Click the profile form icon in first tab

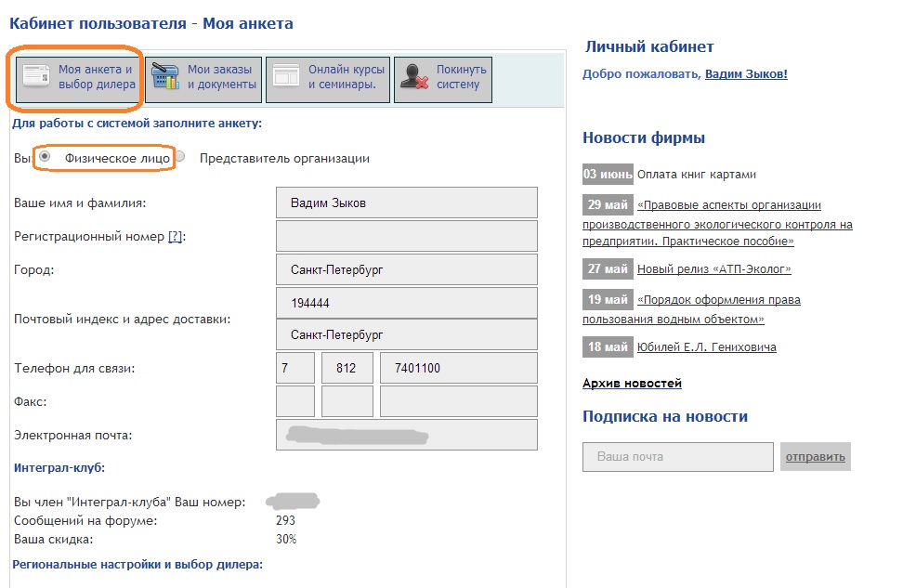[37, 77]
